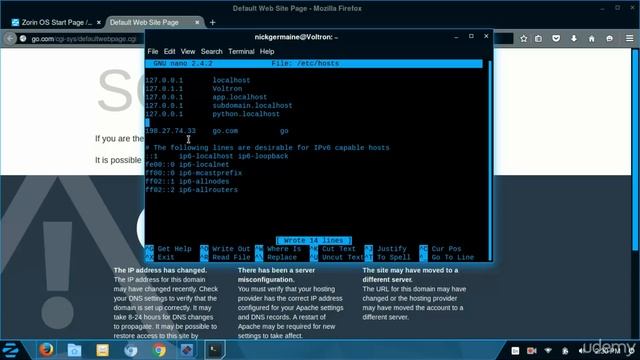Open the terminal File menu

[x=153, y=51]
